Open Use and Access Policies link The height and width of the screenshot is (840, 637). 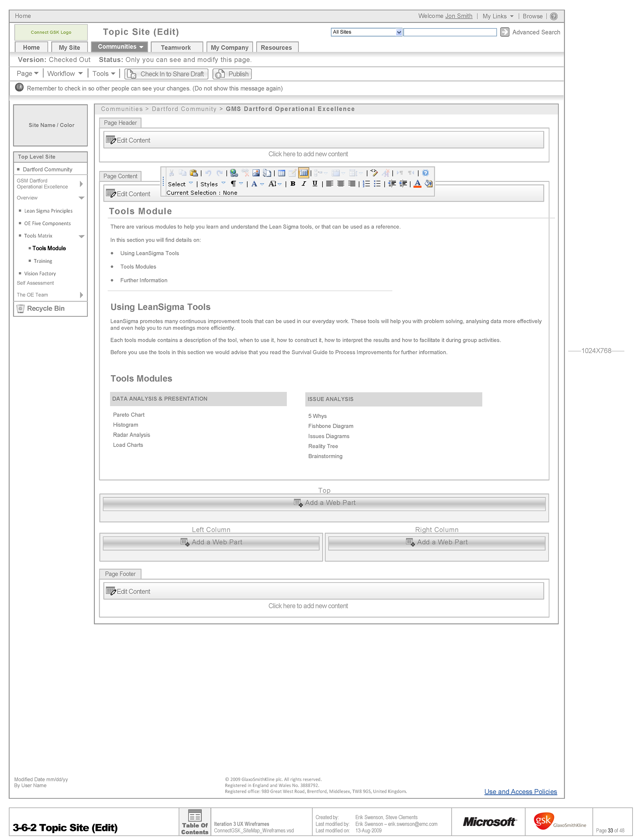tap(520, 792)
